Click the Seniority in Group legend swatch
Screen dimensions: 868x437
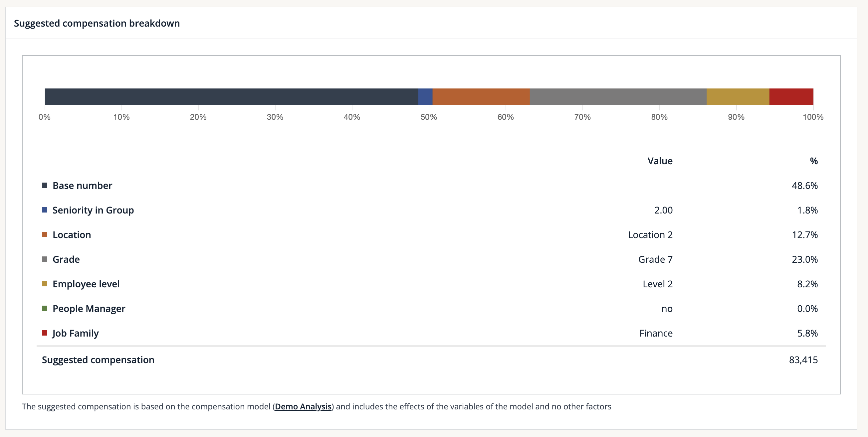pyautogui.click(x=45, y=210)
